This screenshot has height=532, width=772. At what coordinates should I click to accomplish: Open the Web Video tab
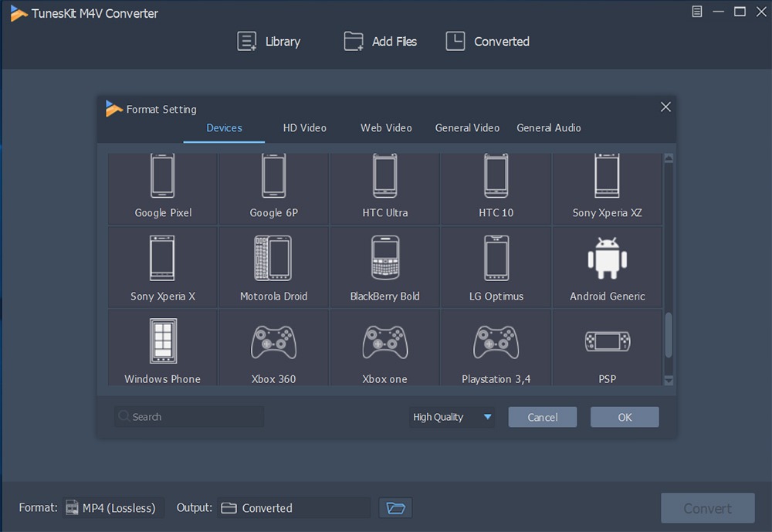click(386, 128)
